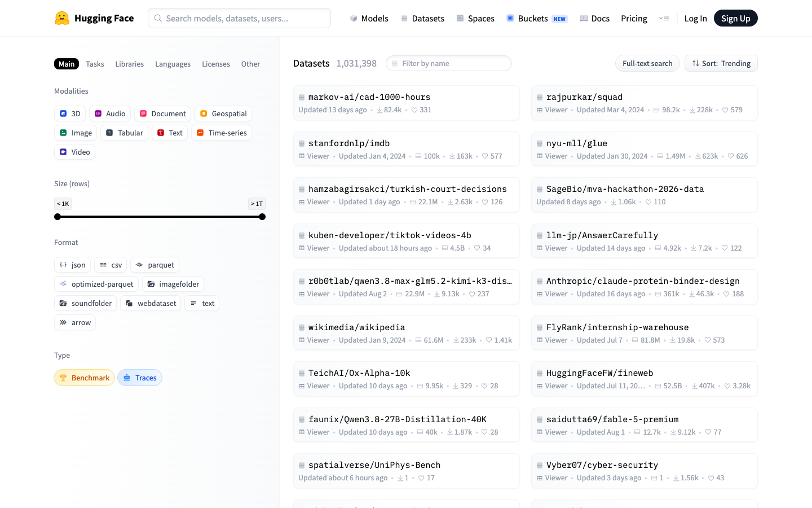812x508 pixels.
Task: Open the Sort: Trending dropdown
Action: pyautogui.click(x=721, y=63)
